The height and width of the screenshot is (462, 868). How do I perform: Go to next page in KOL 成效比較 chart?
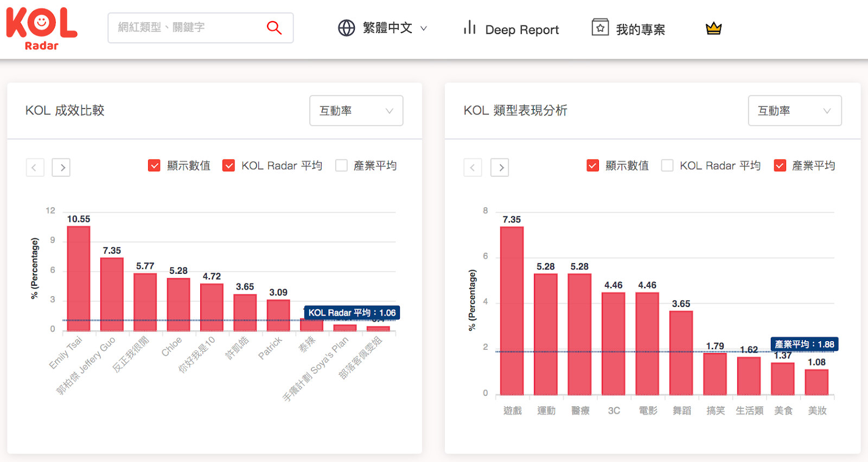click(61, 168)
